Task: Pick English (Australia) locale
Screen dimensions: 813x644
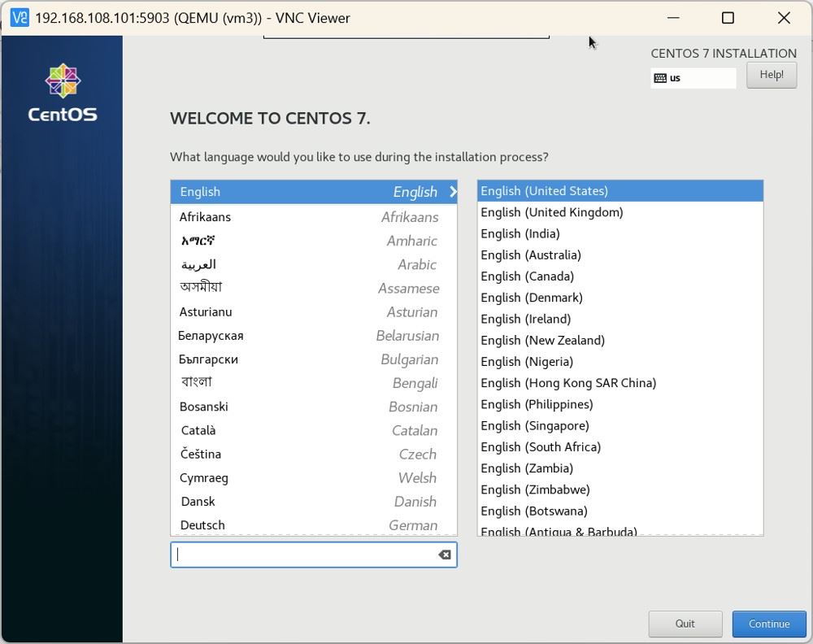Action: pyautogui.click(x=620, y=255)
